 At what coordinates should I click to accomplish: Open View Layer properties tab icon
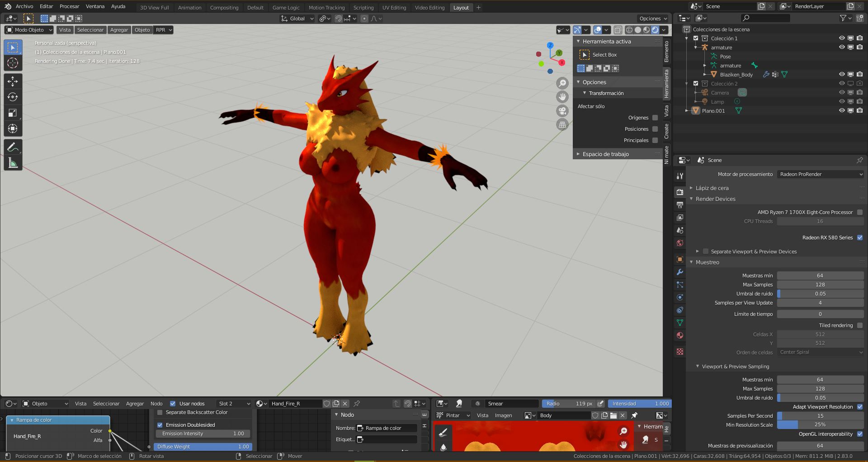[x=679, y=218]
